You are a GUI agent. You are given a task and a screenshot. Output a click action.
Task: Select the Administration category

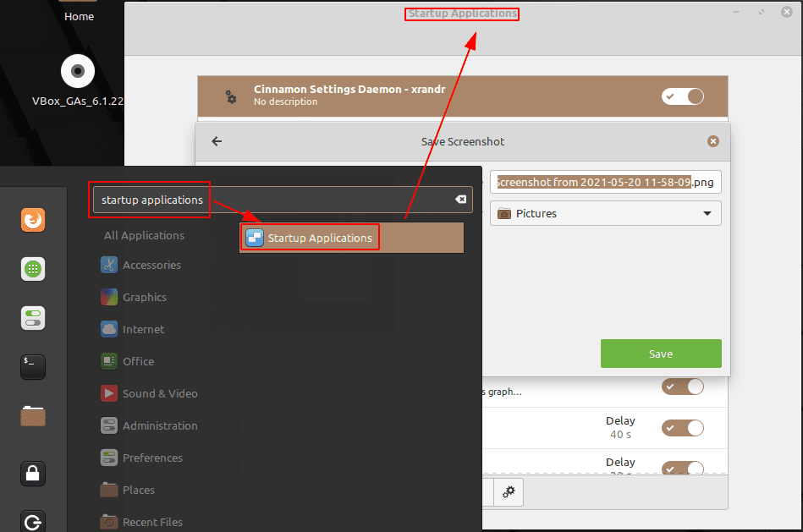click(x=149, y=425)
